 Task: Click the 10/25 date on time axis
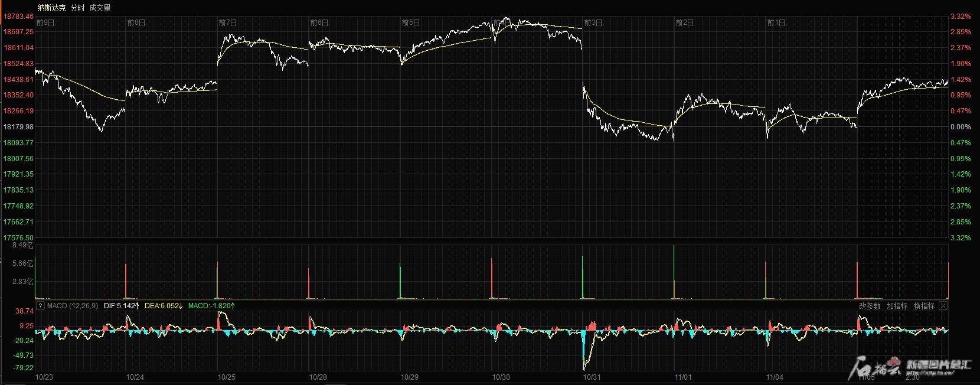[x=227, y=377]
